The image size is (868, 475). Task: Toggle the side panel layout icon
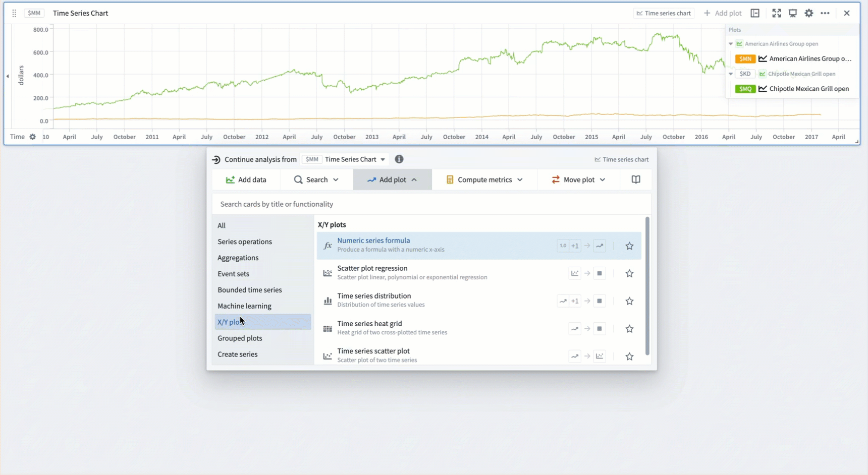click(755, 13)
